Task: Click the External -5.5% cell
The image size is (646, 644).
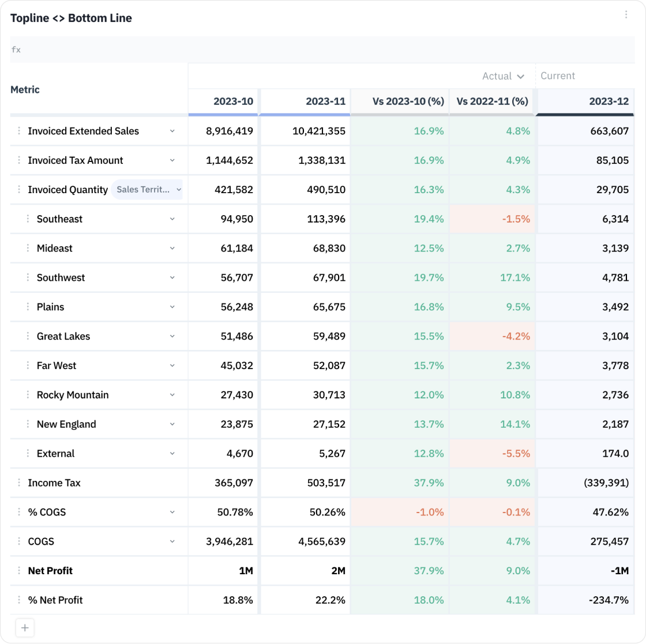Action: [x=492, y=453]
